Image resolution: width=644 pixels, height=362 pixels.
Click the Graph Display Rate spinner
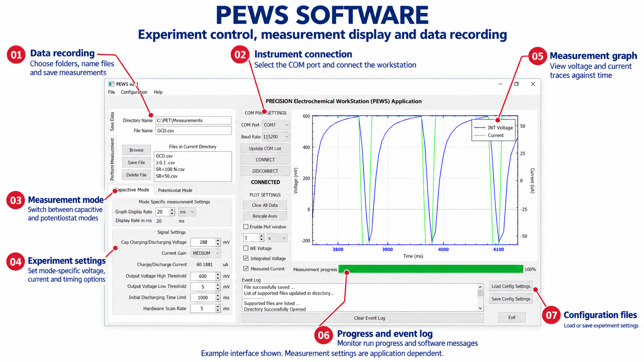[165, 212]
